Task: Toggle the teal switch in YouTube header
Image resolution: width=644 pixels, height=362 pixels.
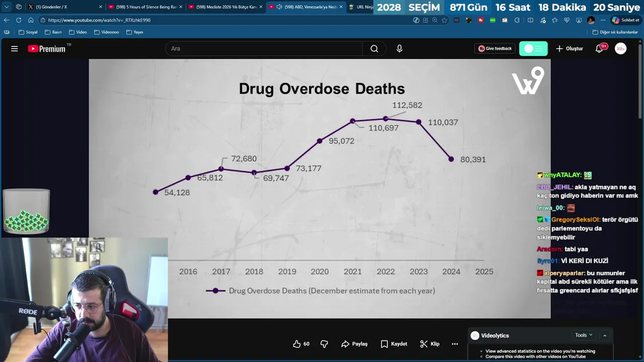Action: click(x=533, y=49)
